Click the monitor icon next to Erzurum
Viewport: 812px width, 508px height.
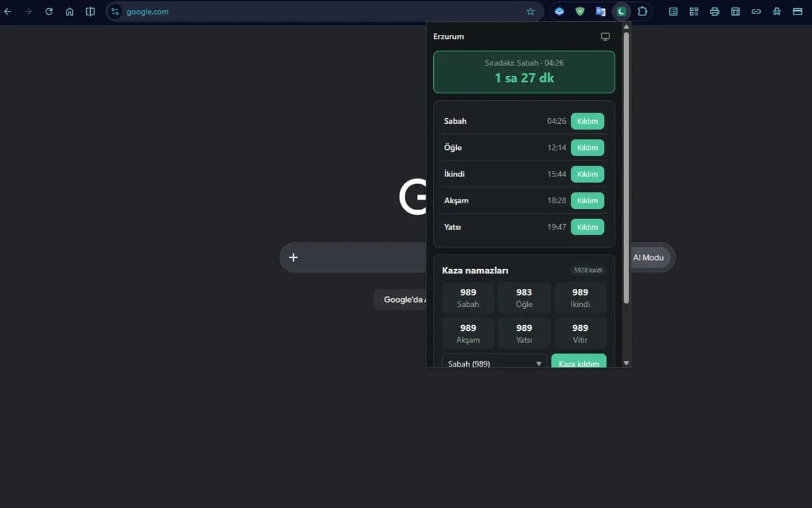click(605, 36)
